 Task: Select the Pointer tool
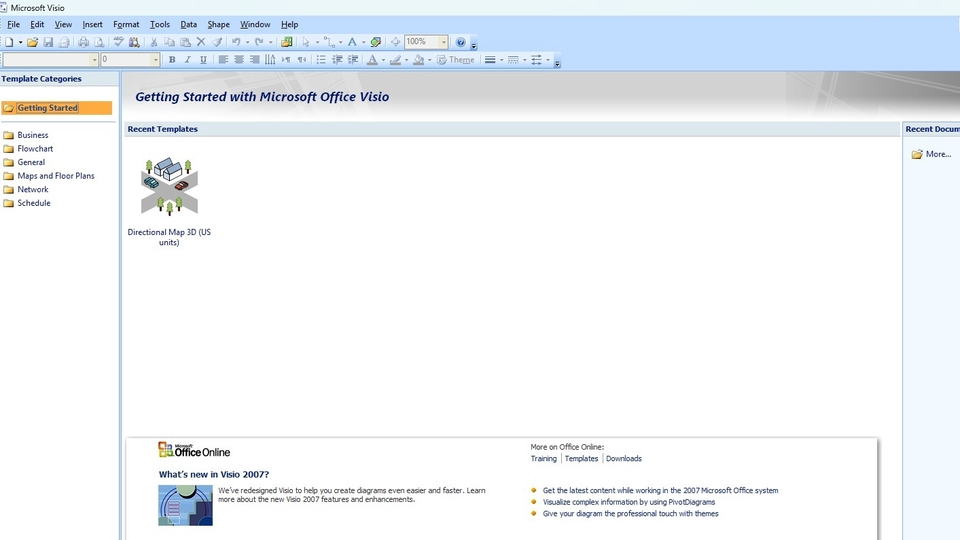pos(306,42)
